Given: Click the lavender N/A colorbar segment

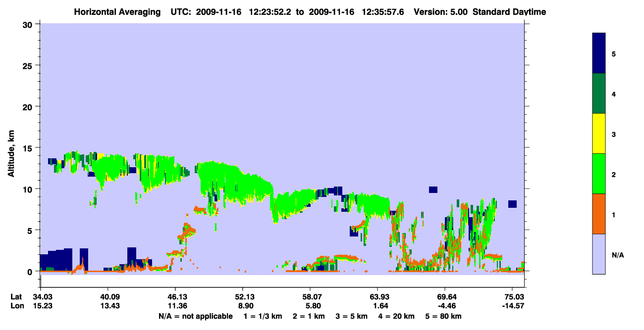Looking at the screenshot, I should tap(599, 254).
